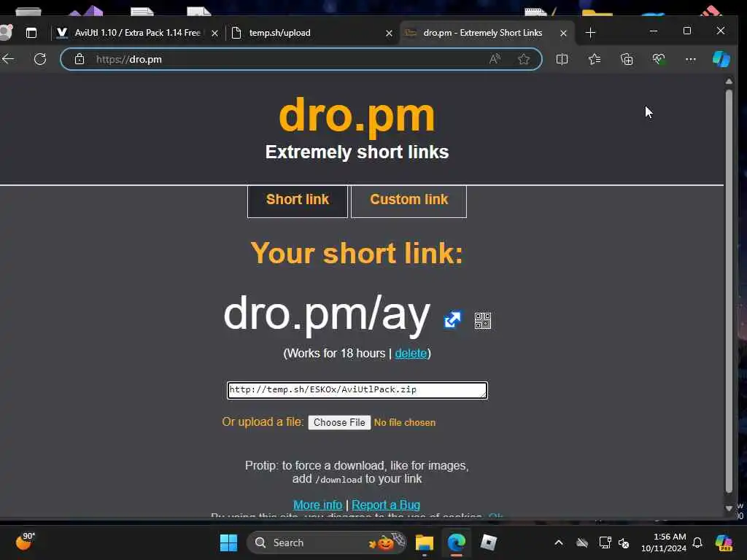Click the page vertical scrollbar thumb
The width and height of the screenshot is (747, 560).
(x=729, y=292)
